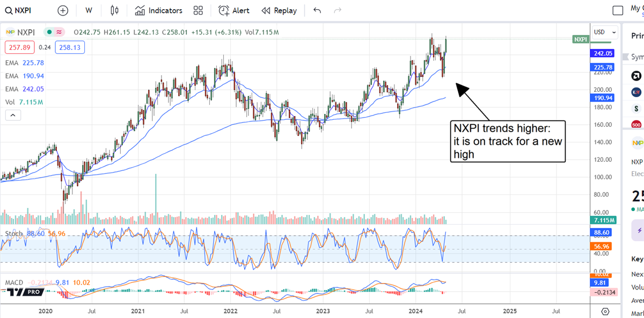The width and height of the screenshot is (644, 318).
Task: Open the NXPI symbol search
Action: tap(19, 10)
